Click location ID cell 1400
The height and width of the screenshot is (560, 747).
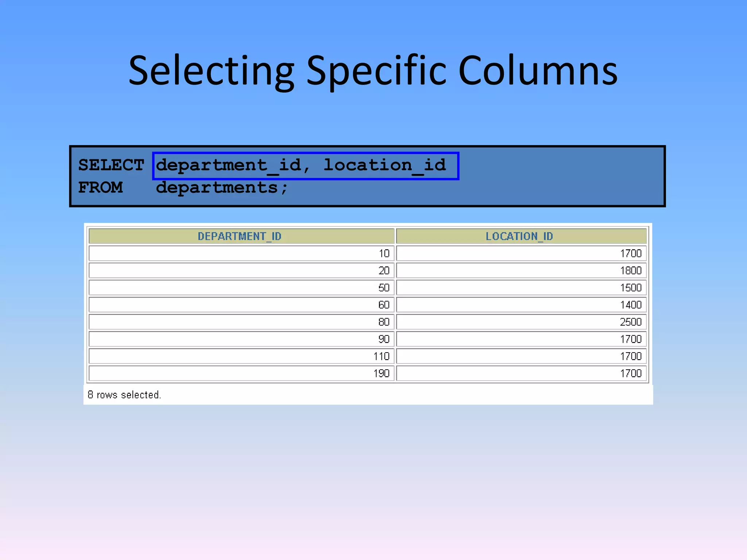pyautogui.click(x=521, y=305)
